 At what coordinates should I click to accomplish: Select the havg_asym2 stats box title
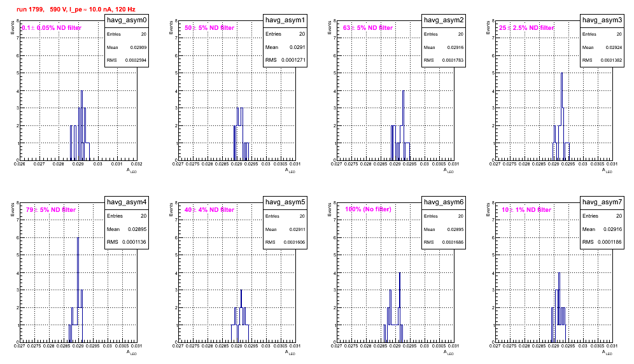pyautogui.click(x=444, y=20)
